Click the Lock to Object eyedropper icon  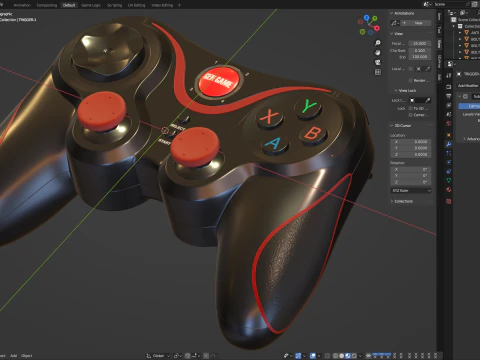[x=428, y=100]
